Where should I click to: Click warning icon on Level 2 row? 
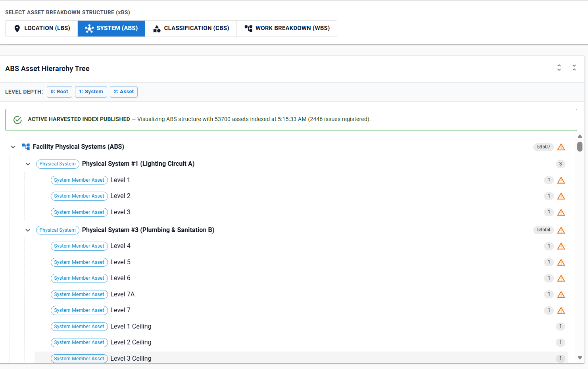click(561, 196)
